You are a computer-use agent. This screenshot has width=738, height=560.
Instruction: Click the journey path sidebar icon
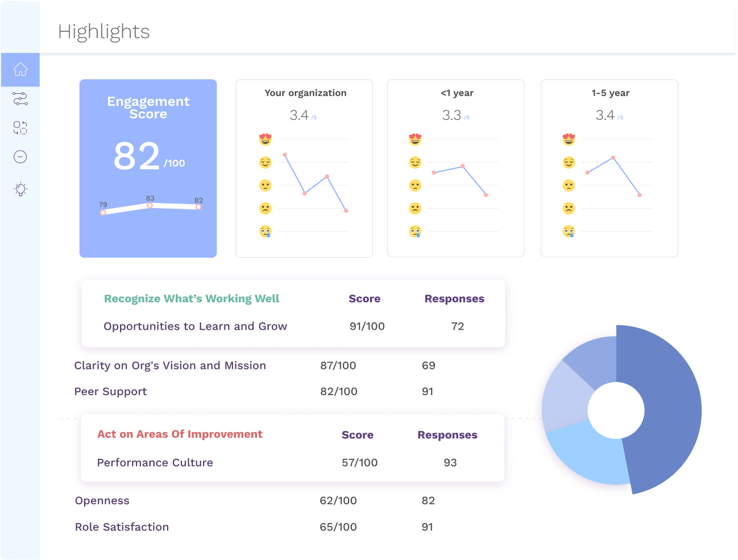click(20, 99)
